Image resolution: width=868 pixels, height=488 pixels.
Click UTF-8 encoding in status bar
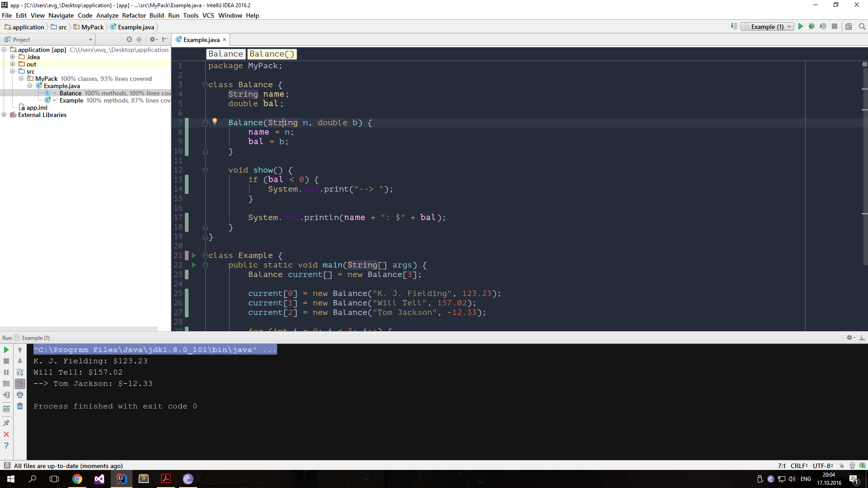[823, 465]
